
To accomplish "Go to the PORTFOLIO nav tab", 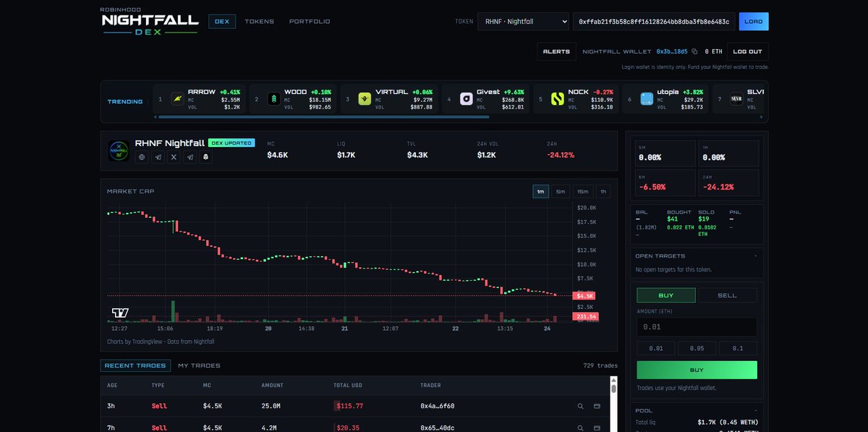I will [310, 22].
